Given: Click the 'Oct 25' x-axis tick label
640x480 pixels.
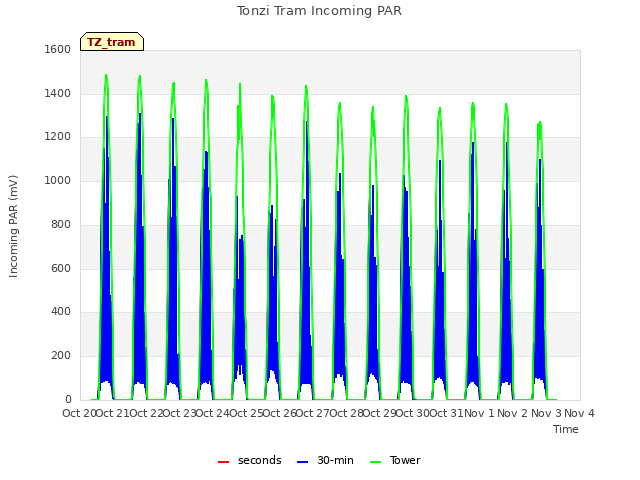Looking at the screenshot, I should tap(246, 413).
